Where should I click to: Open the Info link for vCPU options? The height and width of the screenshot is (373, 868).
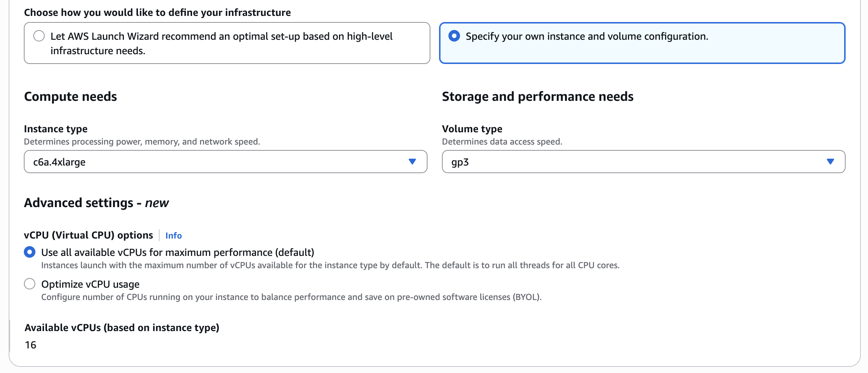[x=173, y=235]
